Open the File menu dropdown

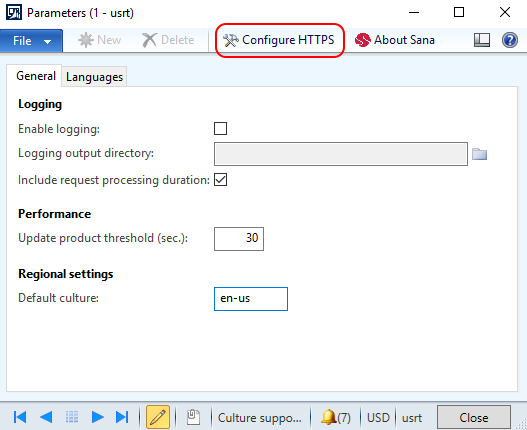point(31,41)
